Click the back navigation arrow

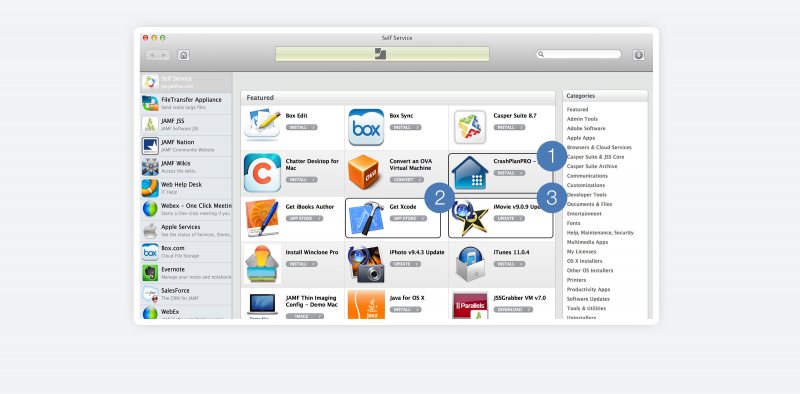coord(152,55)
